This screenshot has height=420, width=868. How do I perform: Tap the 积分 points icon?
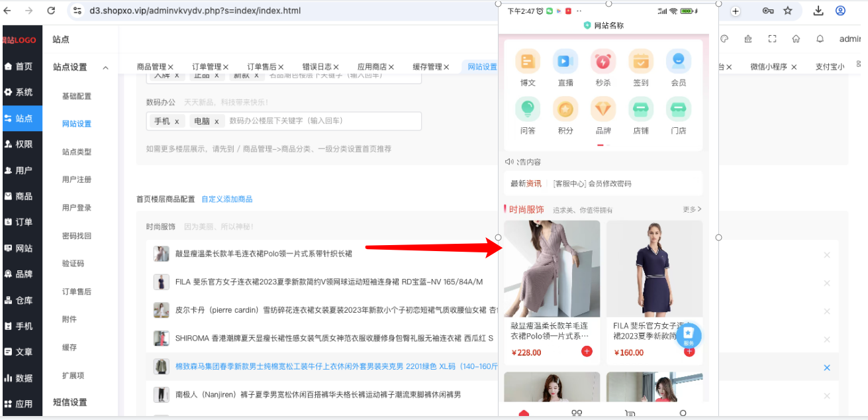[565, 109]
